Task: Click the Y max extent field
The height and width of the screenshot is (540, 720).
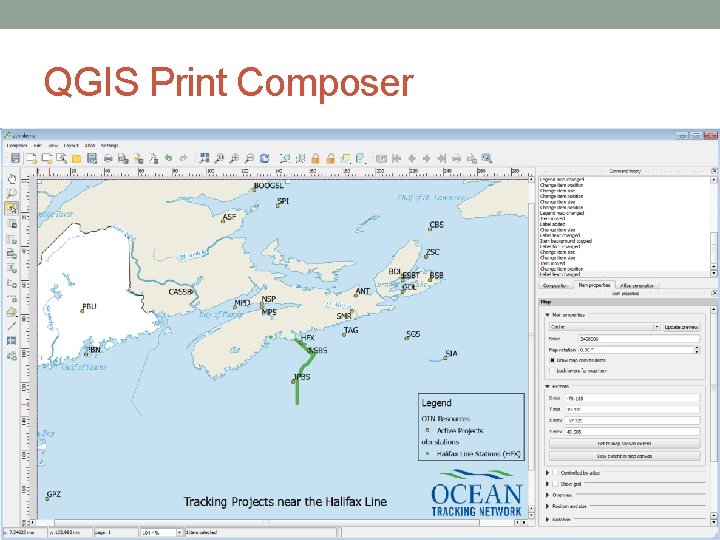Action: click(x=632, y=432)
